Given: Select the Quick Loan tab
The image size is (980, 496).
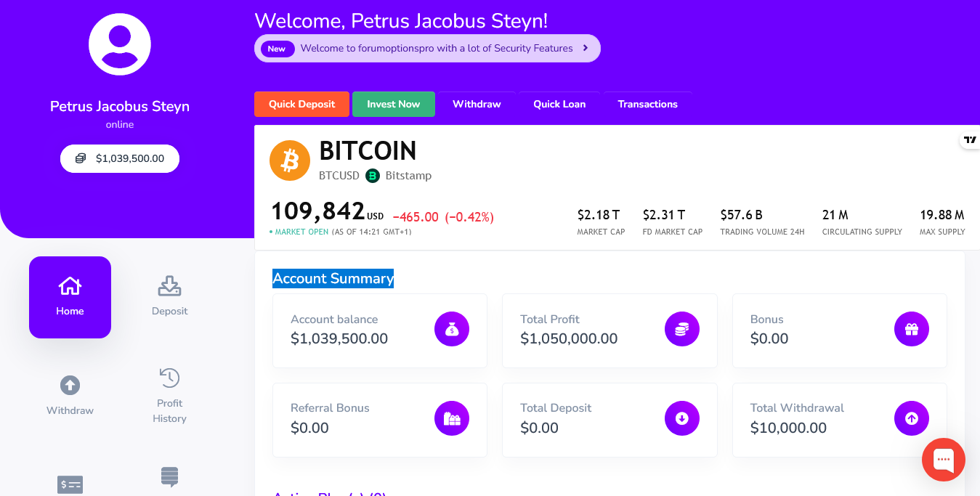Looking at the screenshot, I should click(x=559, y=104).
